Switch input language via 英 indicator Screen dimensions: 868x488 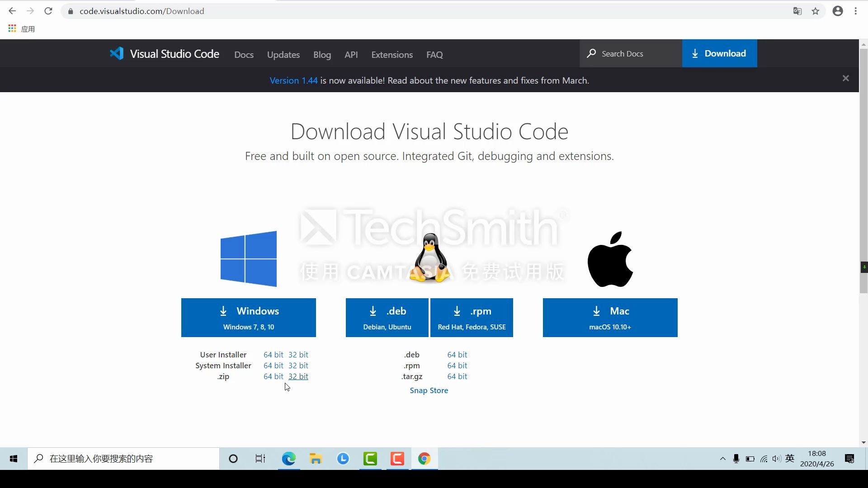[790, 459]
